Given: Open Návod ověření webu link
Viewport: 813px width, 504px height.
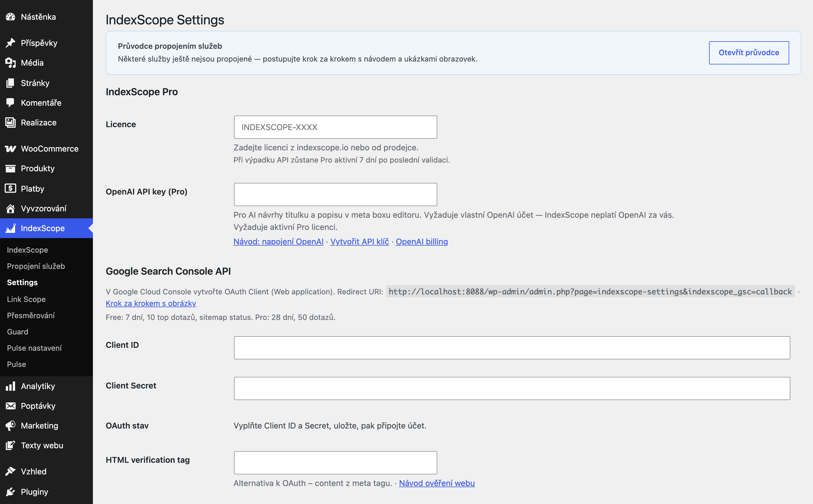Looking at the screenshot, I should pos(437,483).
